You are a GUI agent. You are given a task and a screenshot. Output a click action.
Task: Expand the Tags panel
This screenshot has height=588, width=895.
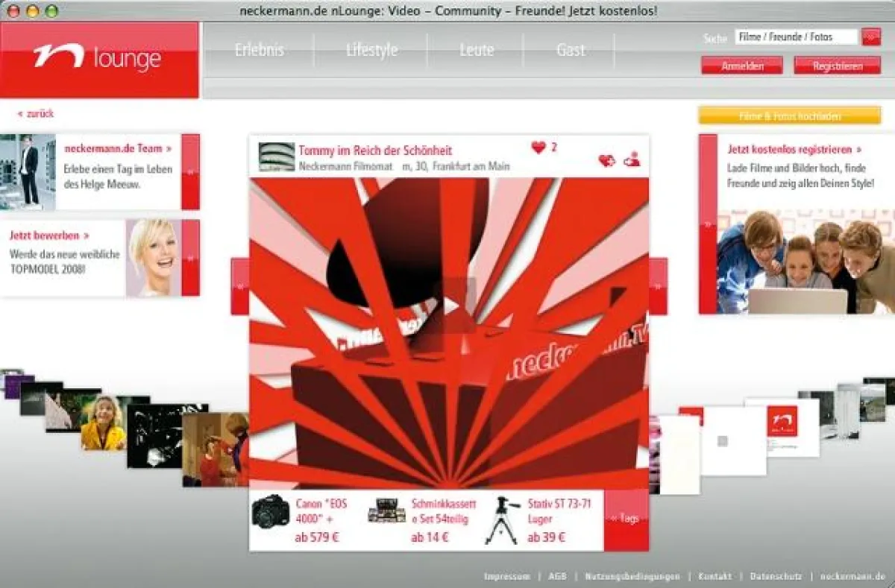click(626, 519)
